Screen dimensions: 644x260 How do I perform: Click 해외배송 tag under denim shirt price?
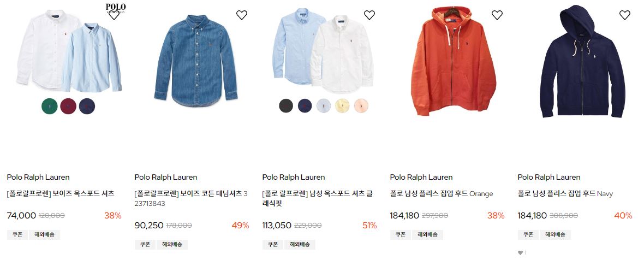click(172, 244)
